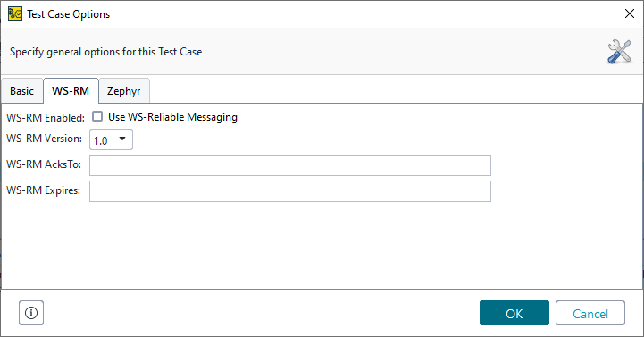Click the 'WS-RM AcksTo:' label
644x337 pixels.
click(44, 164)
